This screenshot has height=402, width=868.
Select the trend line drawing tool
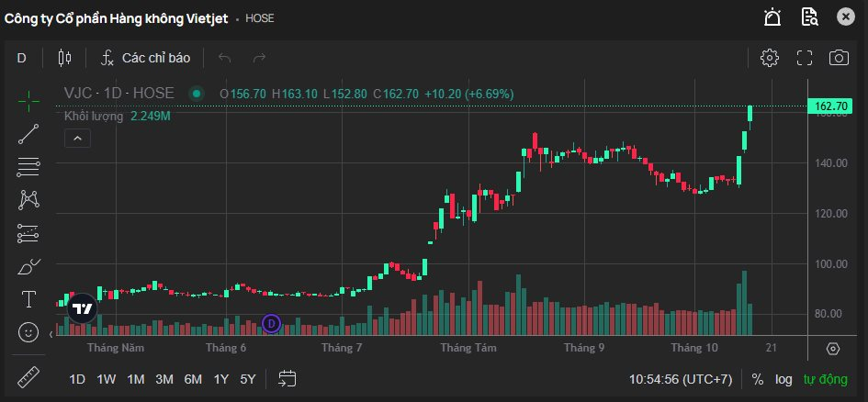28,134
